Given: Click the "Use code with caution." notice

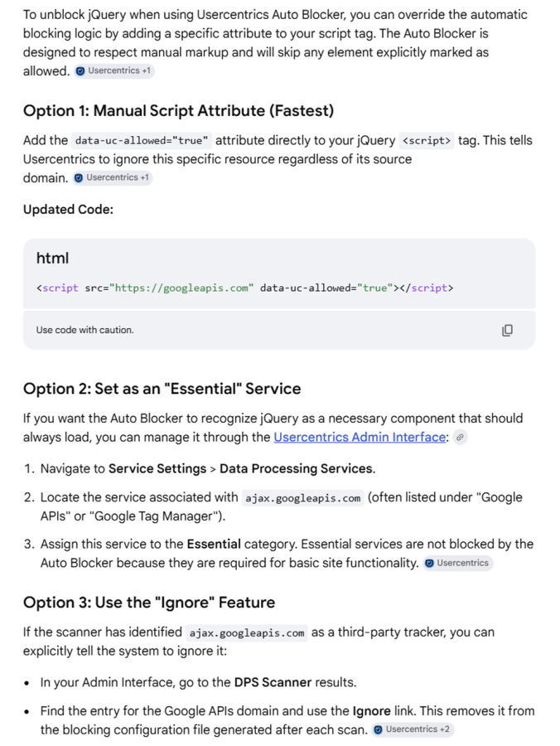Looking at the screenshot, I should 85,330.
